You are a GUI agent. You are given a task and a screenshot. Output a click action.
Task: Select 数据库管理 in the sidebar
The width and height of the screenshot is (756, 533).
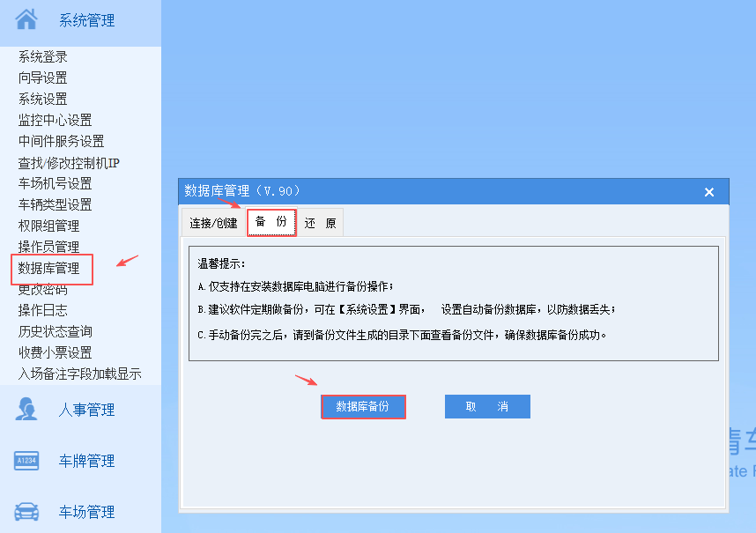pyautogui.click(x=48, y=268)
